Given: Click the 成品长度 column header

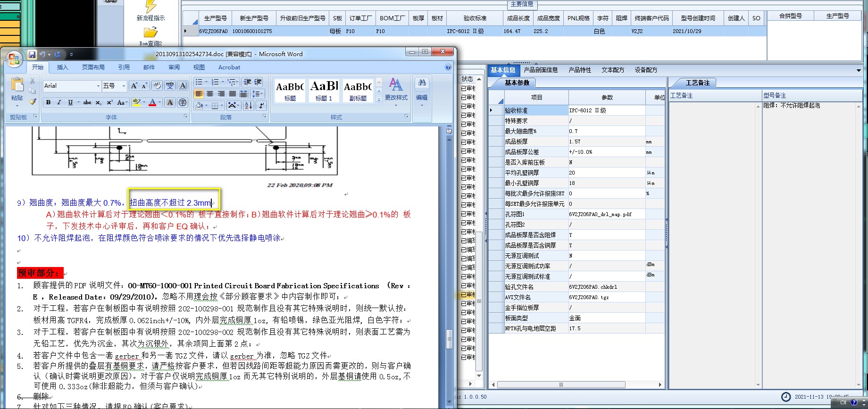Looking at the screenshot, I should click(518, 18).
